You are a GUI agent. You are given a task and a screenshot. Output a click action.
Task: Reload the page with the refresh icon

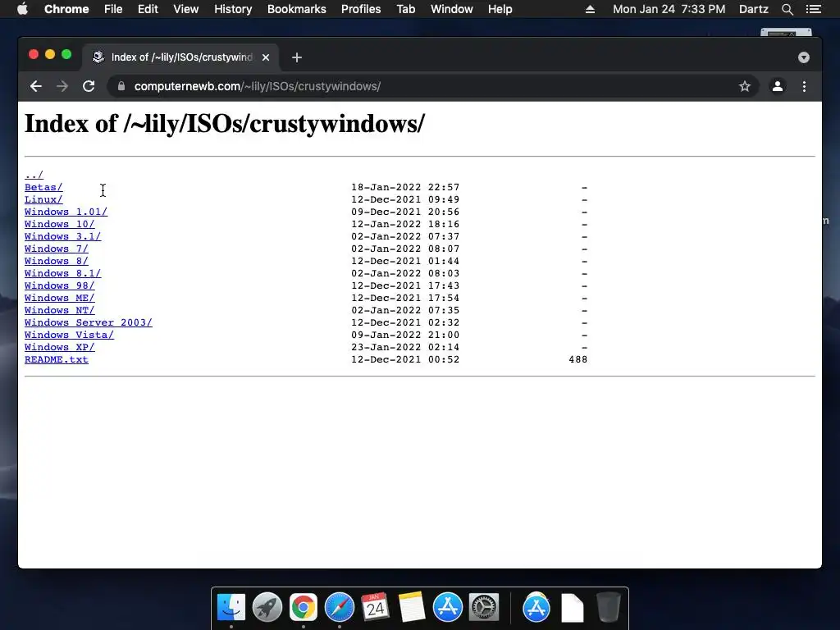(89, 86)
